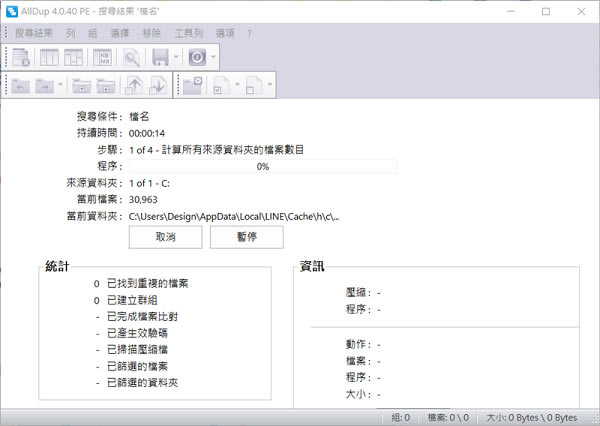Click the camera snapshot icon
The image size is (600, 426).
(x=197, y=58)
